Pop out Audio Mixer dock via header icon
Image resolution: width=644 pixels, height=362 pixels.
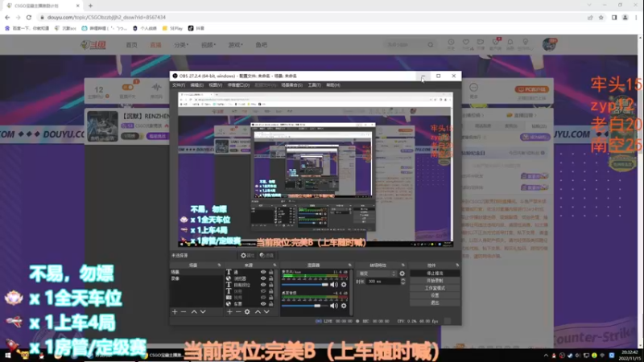350,265
